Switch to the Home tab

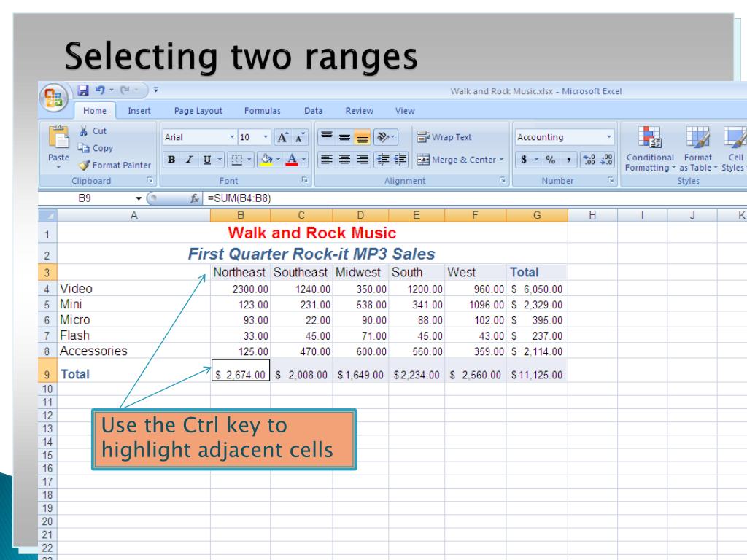(x=94, y=111)
